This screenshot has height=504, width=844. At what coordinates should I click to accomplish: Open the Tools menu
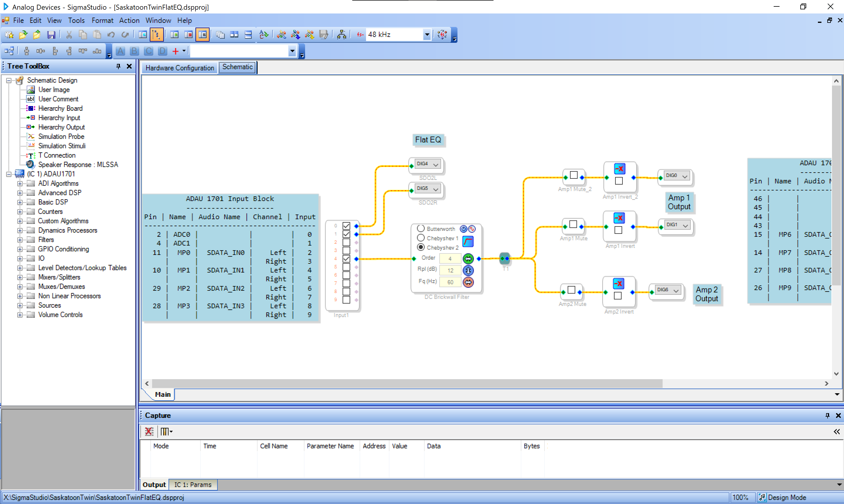[76, 21]
